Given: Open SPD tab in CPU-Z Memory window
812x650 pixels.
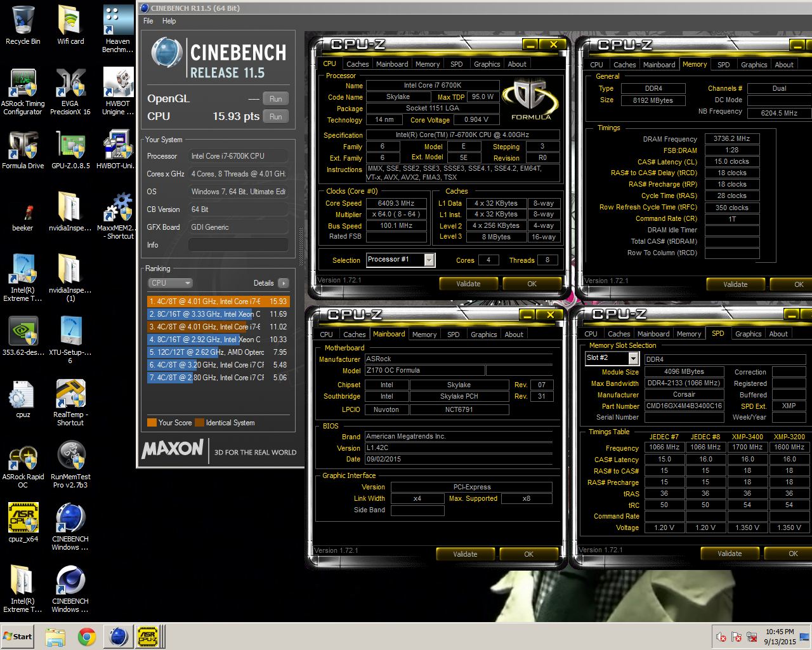Looking at the screenshot, I should point(723,65).
